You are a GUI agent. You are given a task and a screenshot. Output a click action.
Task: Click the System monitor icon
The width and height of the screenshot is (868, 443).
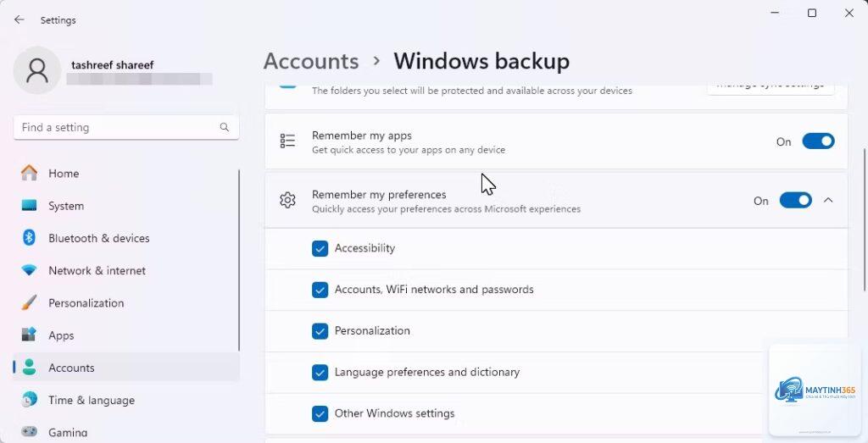[x=29, y=206]
